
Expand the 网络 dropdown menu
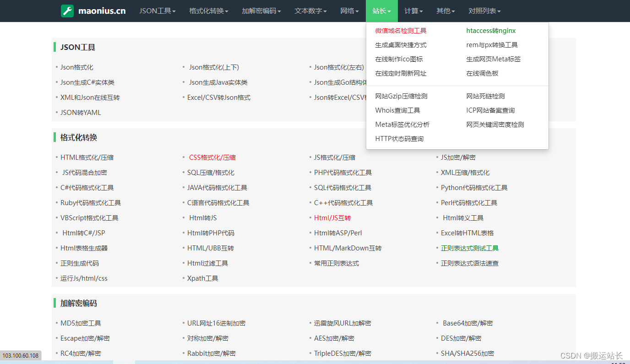[350, 11]
